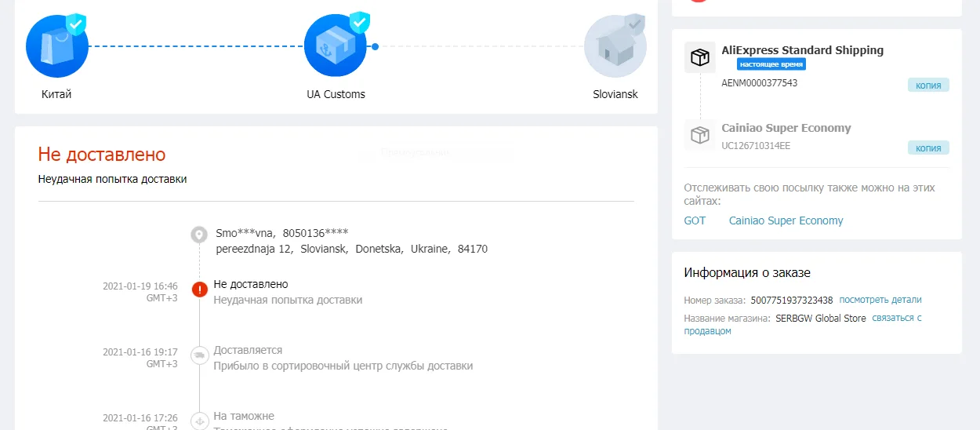Click the 'настоящее время' badge
980x430 pixels.
pyautogui.click(x=771, y=64)
